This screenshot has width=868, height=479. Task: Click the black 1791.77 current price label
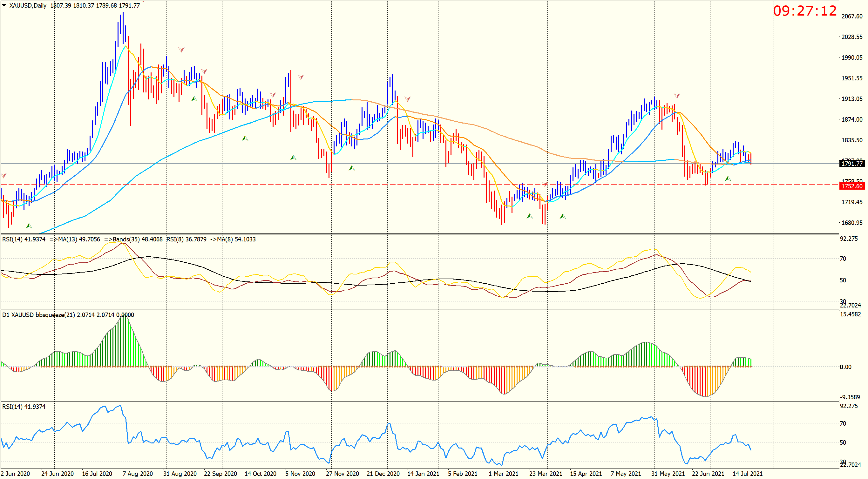[x=852, y=164]
